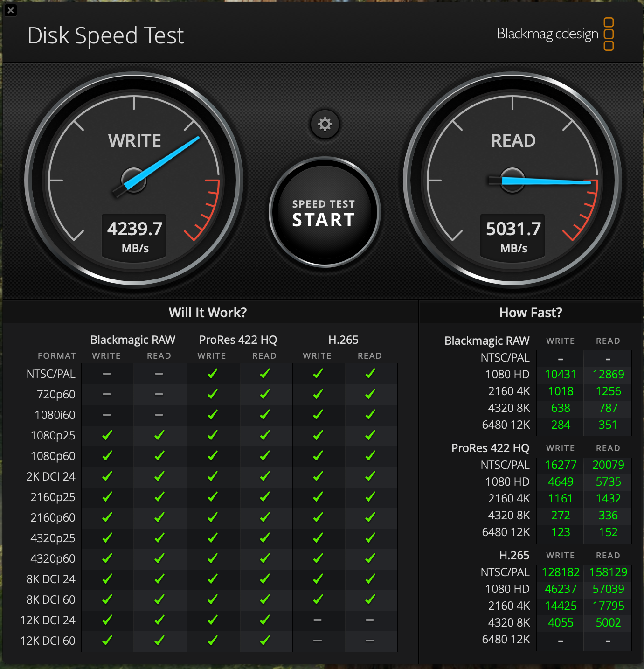Click ProRes 422 HQ write checkmark for 12K DCI 60
The height and width of the screenshot is (669, 644).
[212, 641]
